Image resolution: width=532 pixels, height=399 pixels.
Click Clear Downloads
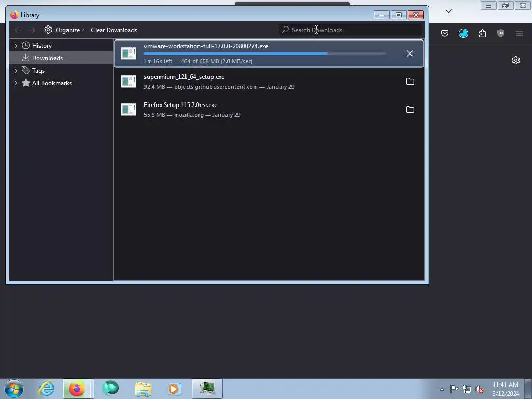point(114,30)
